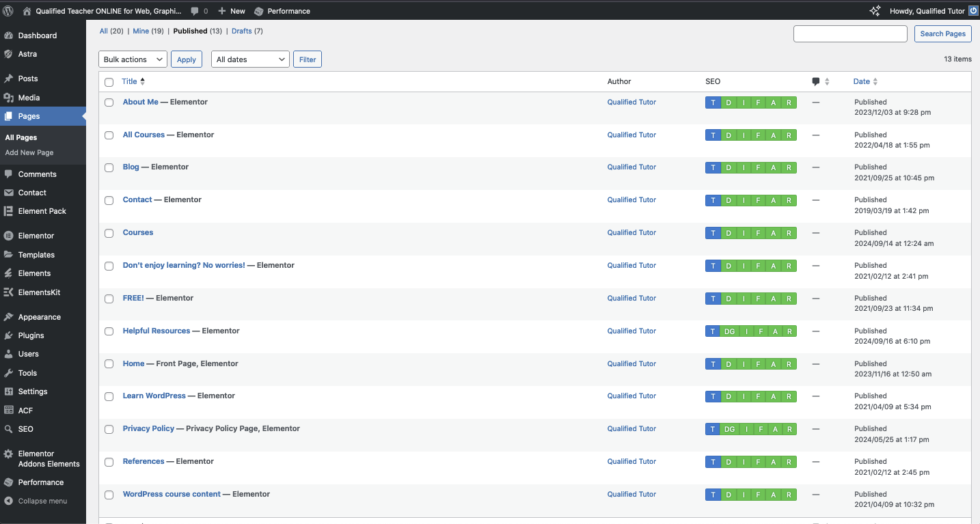
Task: Tick the select-all checkbox in table header
Action: [x=109, y=82]
